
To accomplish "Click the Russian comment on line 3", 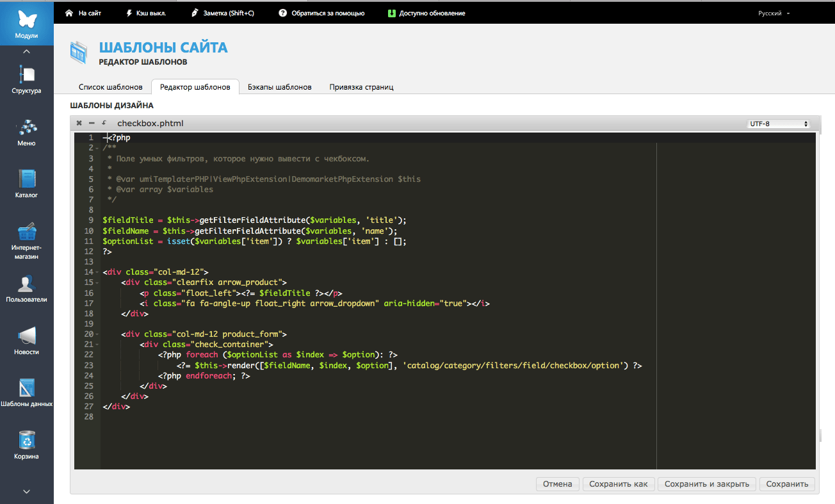I will tap(238, 158).
